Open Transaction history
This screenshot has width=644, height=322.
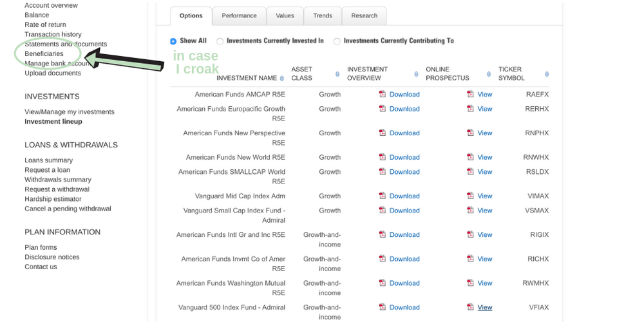pyautogui.click(x=53, y=34)
